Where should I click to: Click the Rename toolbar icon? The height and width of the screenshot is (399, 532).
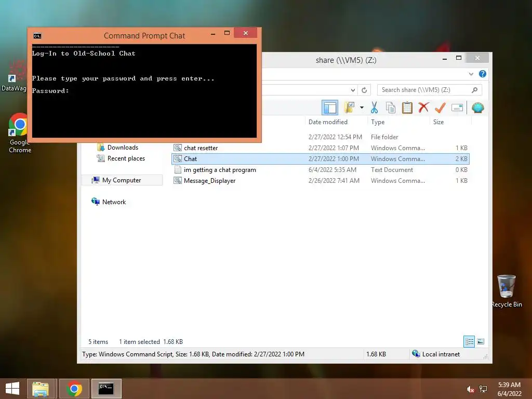[457, 108]
